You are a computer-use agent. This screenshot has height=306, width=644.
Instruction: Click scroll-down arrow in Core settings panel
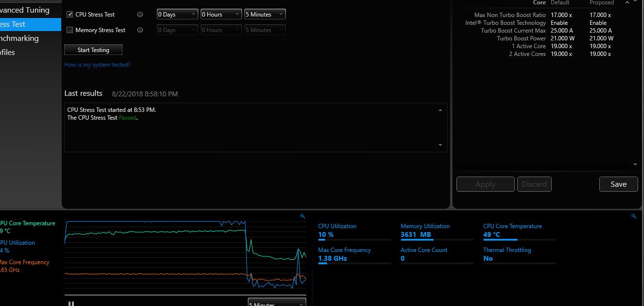[635, 165]
